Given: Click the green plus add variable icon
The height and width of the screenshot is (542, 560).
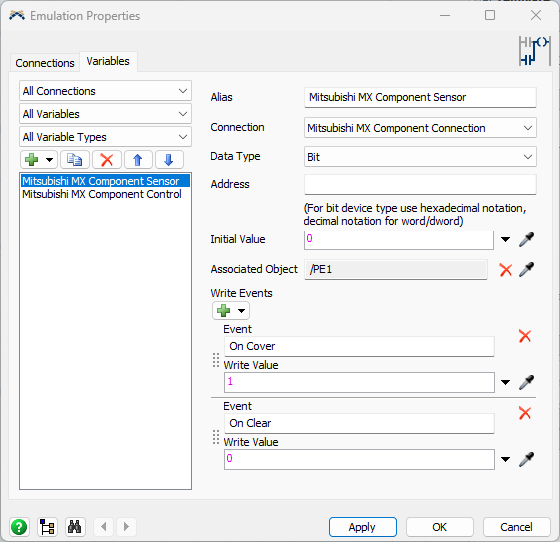Looking at the screenshot, I should click(x=32, y=160).
